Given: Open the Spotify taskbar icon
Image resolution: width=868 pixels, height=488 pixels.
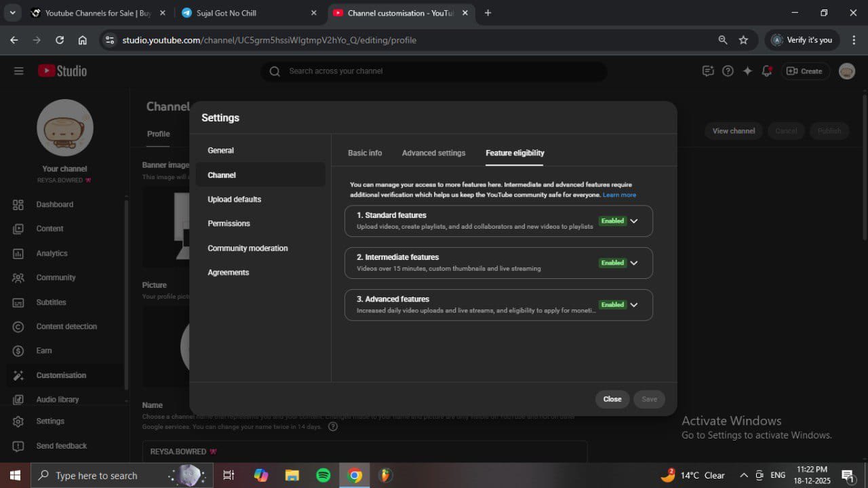Looking at the screenshot, I should [x=323, y=475].
